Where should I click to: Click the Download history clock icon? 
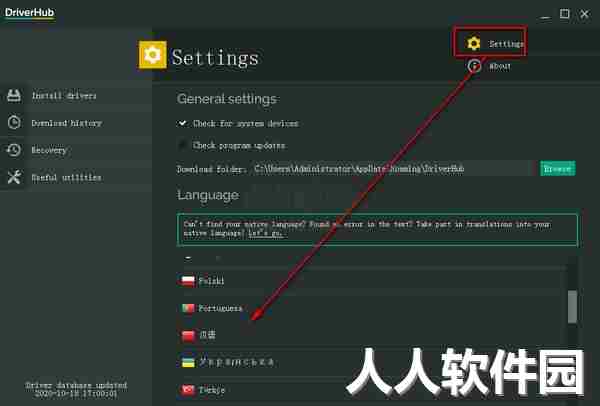tap(14, 122)
